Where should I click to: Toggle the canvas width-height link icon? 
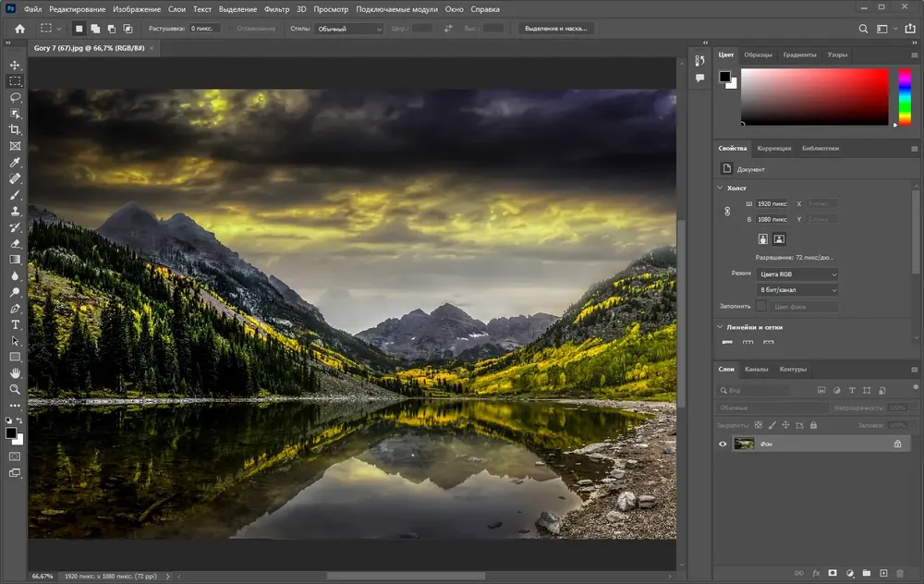coord(727,211)
